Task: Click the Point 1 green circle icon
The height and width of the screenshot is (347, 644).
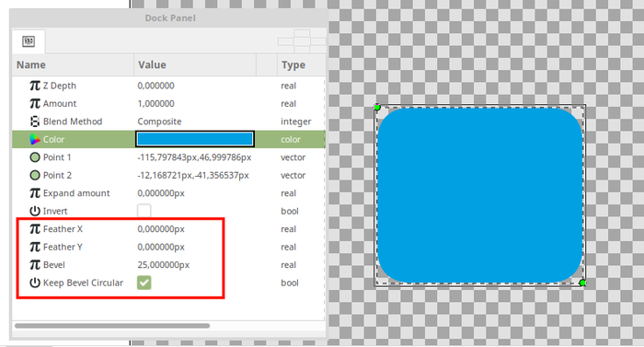Action: click(x=35, y=157)
